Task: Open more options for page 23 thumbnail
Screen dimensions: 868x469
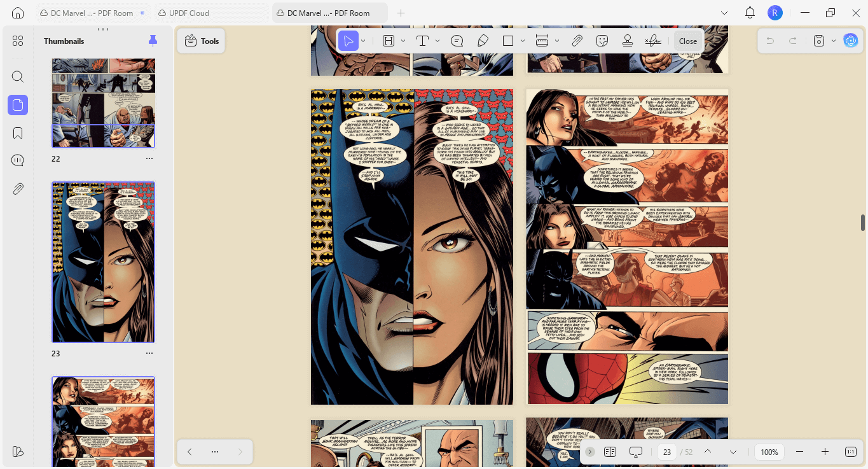Action: tap(149, 353)
